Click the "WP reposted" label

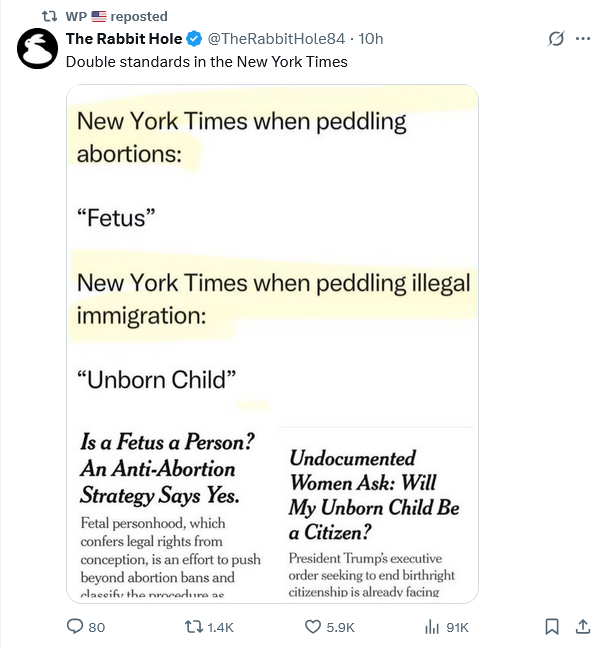(x=138, y=16)
